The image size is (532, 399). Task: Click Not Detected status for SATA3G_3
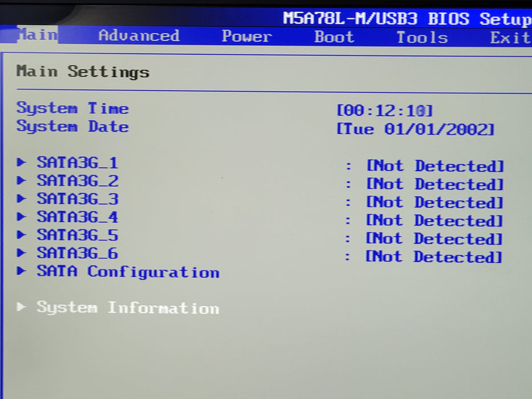(x=435, y=202)
